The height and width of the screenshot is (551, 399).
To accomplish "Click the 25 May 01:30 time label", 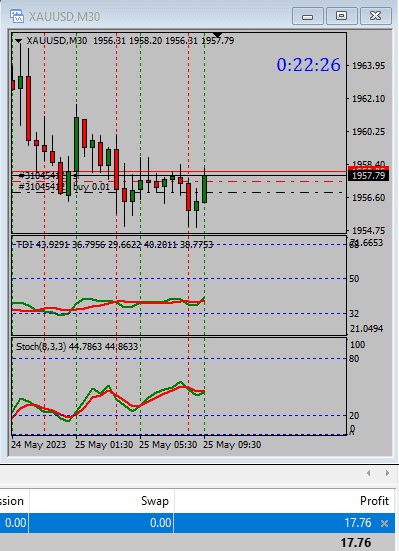I will 104,445.
